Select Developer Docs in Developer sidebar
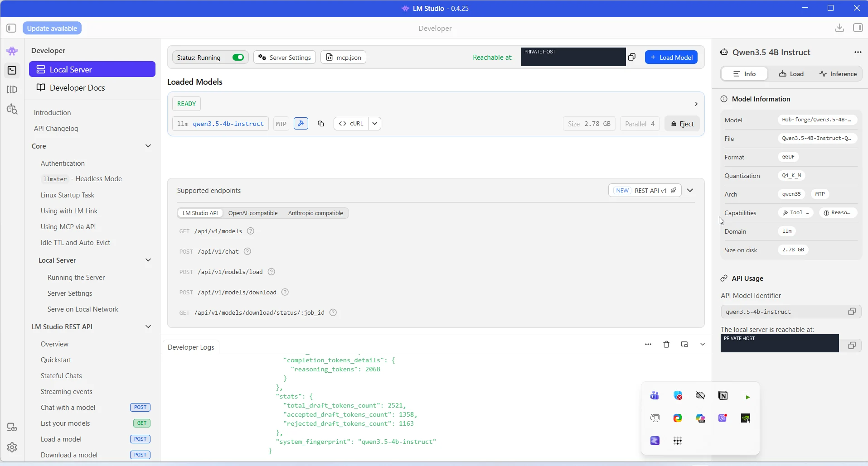 [x=92, y=88]
